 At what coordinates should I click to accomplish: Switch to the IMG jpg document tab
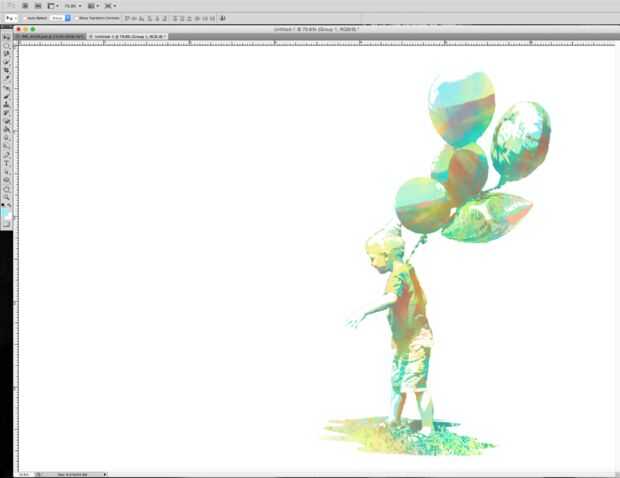click(x=50, y=36)
